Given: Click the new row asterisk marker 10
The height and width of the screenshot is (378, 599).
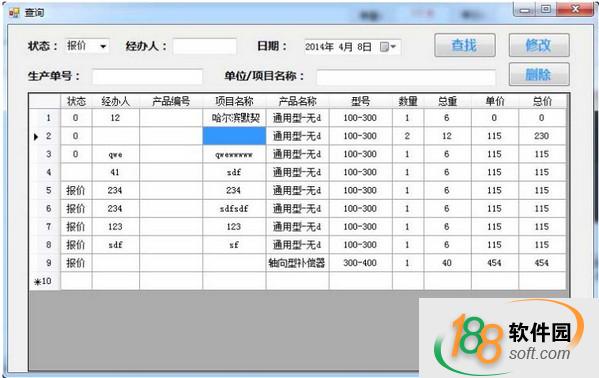Looking at the screenshot, I should (x=43, y=281).
